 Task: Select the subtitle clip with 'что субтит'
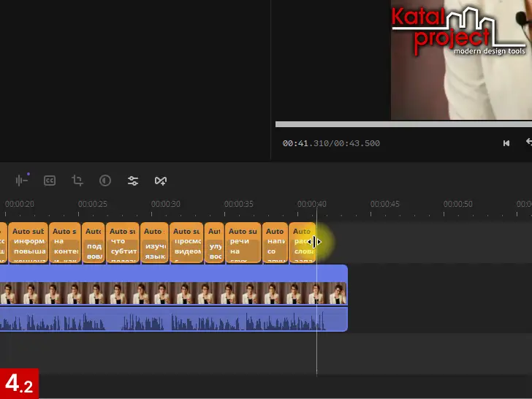pyautogui.click(x=122, y=243)
